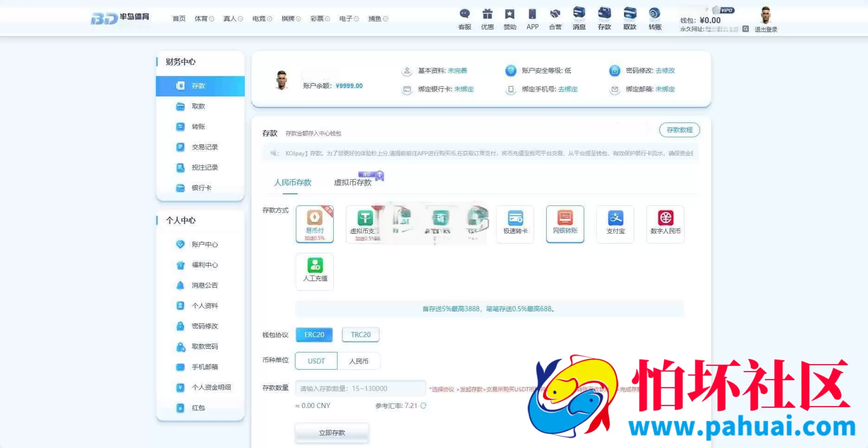Refresh the 参考汇率 exchange rate

point(423,405)
